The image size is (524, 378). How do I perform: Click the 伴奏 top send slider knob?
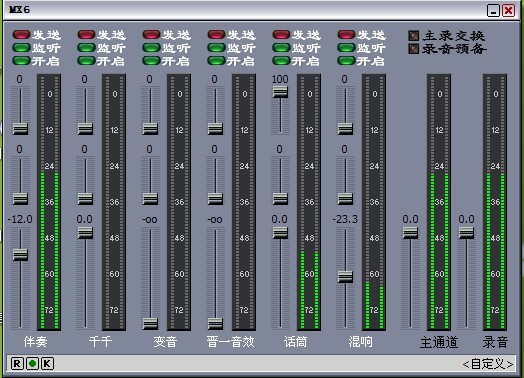[20, 129]
